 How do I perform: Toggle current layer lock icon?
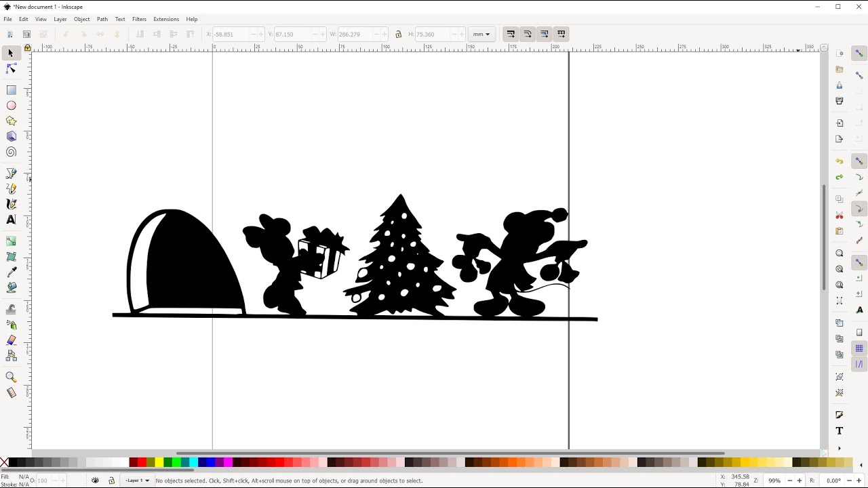(112, 481)
